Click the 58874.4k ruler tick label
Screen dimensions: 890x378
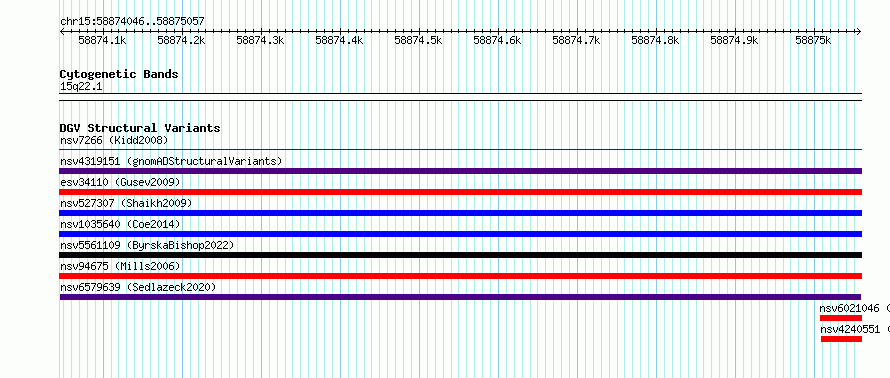[339, 40]
